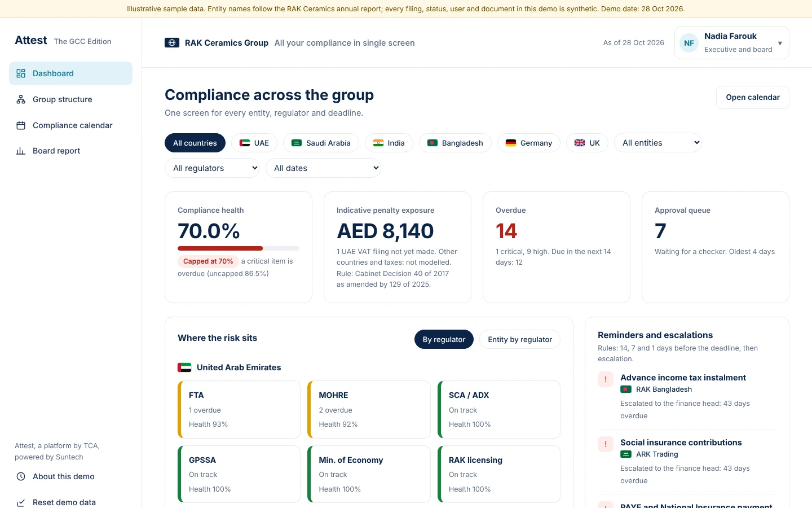The width and height of the screenshot is (812, 508).
Task: Click the Saudi Arabia flag icon
Action: [297, 143]
